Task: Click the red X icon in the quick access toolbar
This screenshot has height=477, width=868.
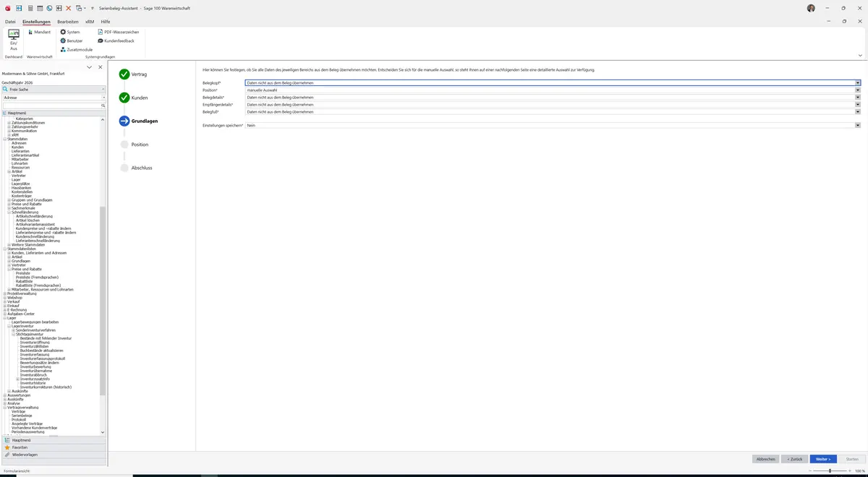Action: (x=69, y=8)
